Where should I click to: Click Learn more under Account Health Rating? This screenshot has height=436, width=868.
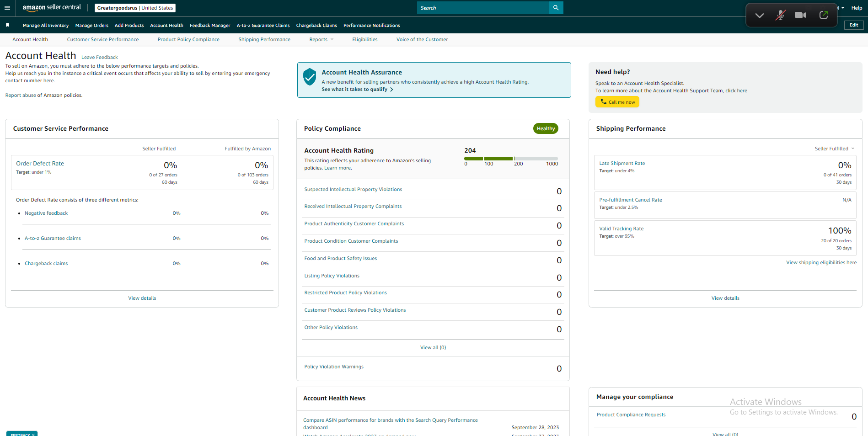[x=338, y=168]
